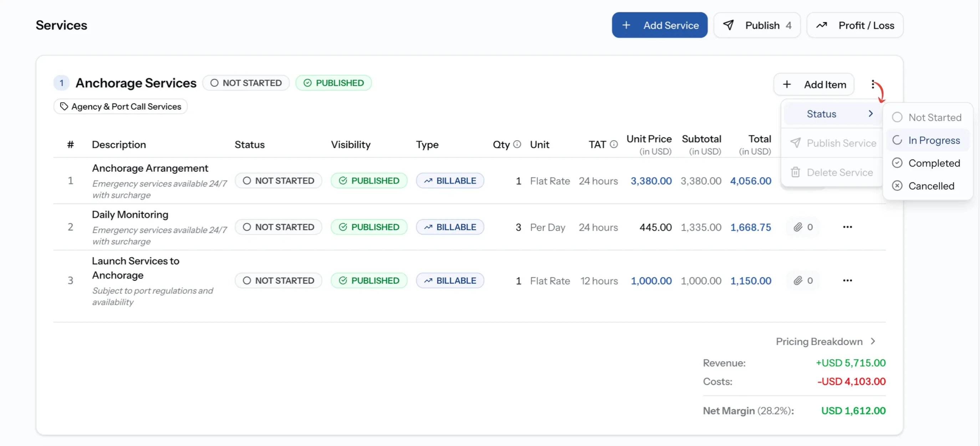Open Anchorage Services three-dot options menu
Screen dimensions: 980x446
click(x=873, y=84)
